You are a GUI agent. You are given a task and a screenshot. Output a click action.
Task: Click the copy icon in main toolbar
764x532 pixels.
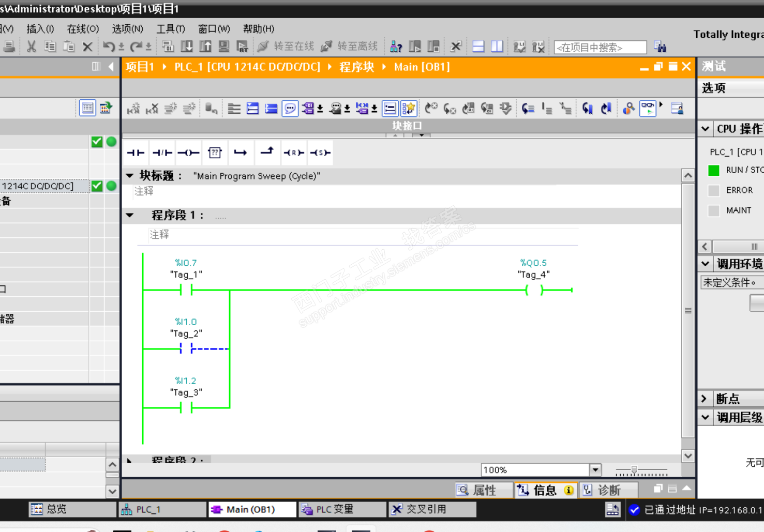(50, 47)
